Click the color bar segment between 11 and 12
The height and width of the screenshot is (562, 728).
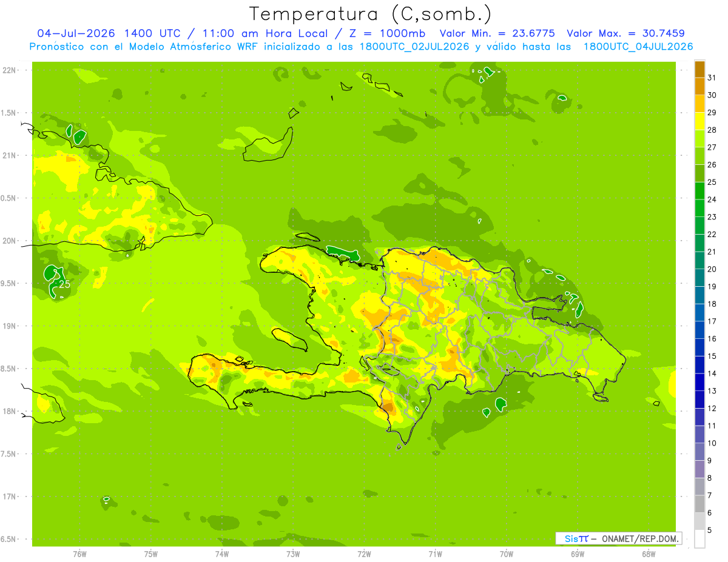click(699, 416)
